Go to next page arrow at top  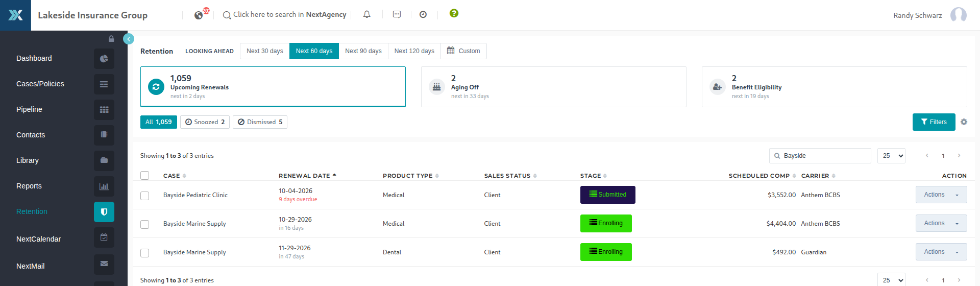coord(959,156)
